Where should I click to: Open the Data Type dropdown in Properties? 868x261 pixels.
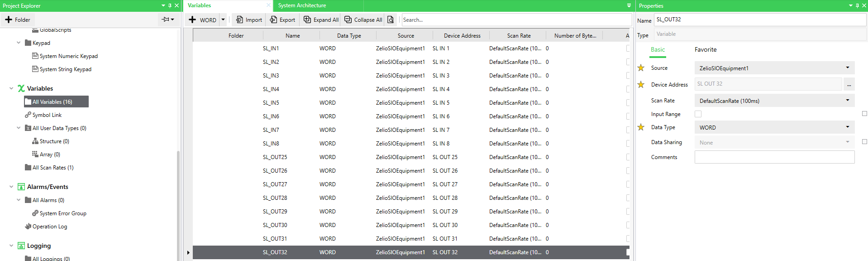pyautogui.click(x=774, y=127)
